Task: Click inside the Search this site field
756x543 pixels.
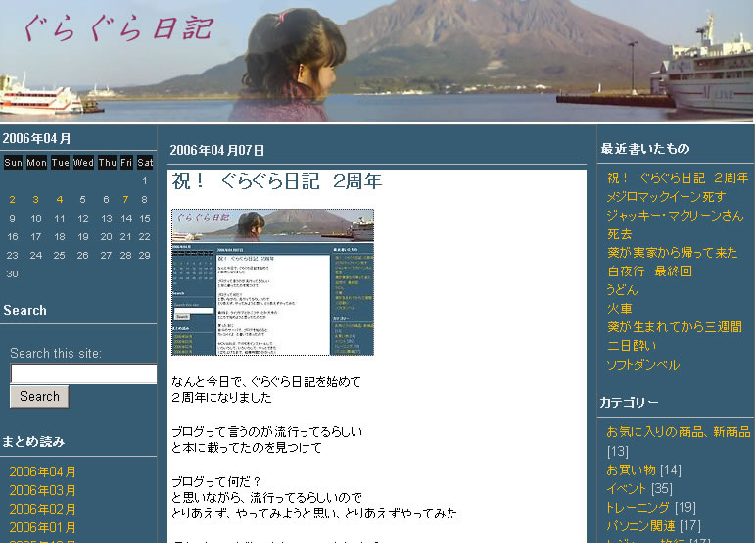Action: (x=83, y=373)
